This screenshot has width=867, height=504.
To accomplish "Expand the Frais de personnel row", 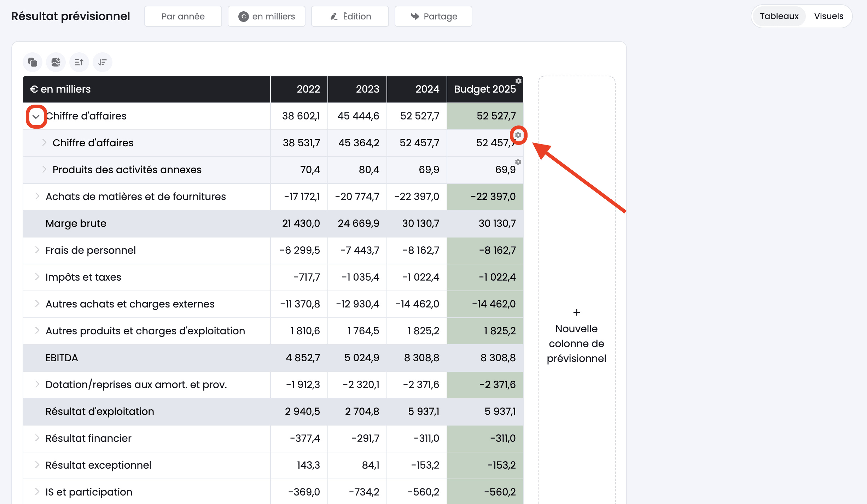I will click(37, 250).
